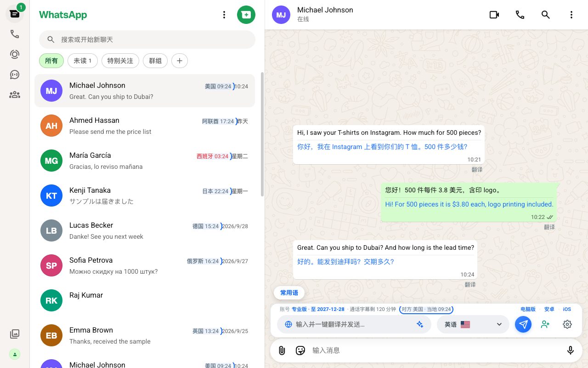Viewport: 588px width, 368px height.
Task: Open the chat list options menu
Action: tap(224, 15)
